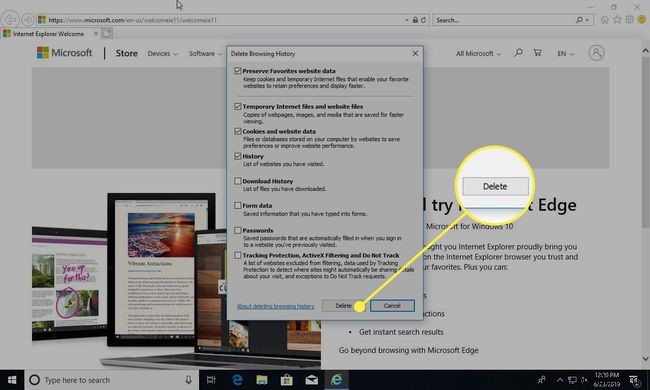
Task: Close the Delete Browsing History dialog
Action: [x=415, y=53]
